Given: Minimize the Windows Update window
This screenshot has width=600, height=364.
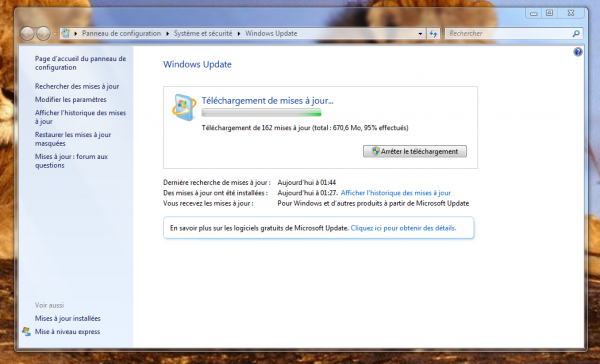Looking at the screenshot, I should coord(534,13).
